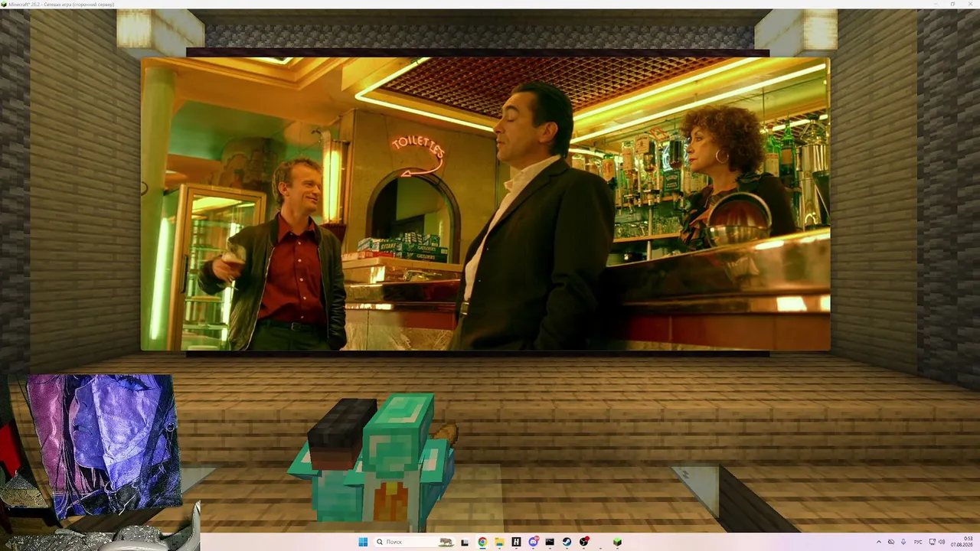Launch Google Chrome from the taskbar

point(482,542)
